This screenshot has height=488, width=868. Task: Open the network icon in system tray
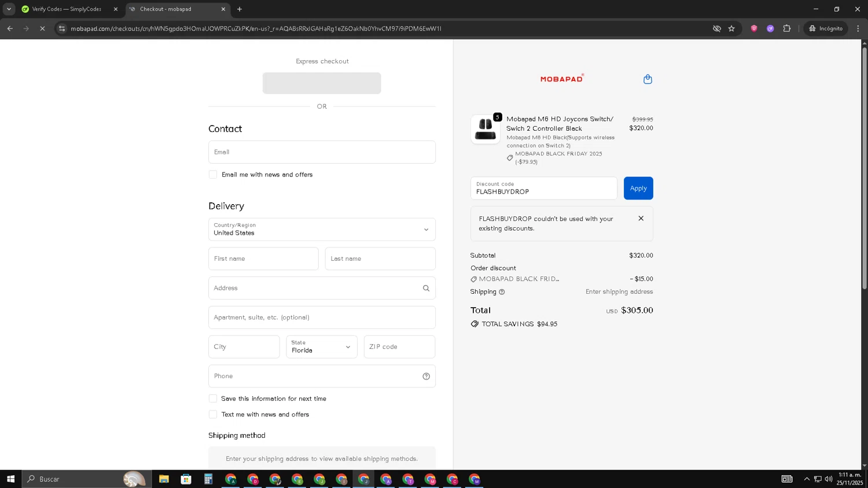pos(818,479)
